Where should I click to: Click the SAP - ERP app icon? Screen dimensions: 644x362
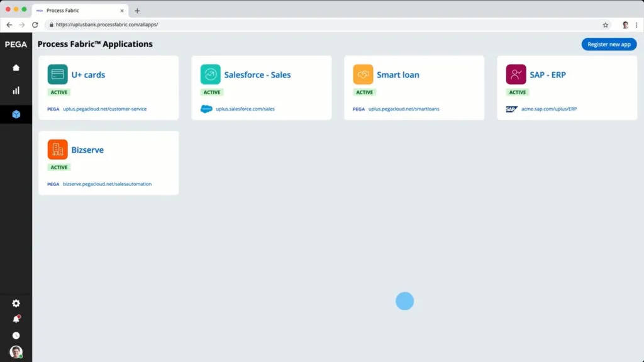click(516, 74)
